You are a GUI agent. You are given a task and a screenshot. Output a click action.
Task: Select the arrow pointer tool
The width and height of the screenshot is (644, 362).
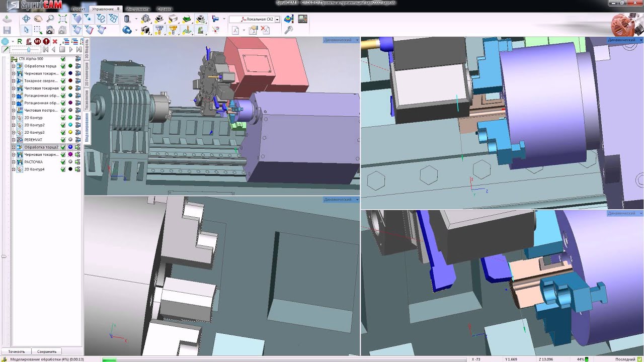coord(26,30)
